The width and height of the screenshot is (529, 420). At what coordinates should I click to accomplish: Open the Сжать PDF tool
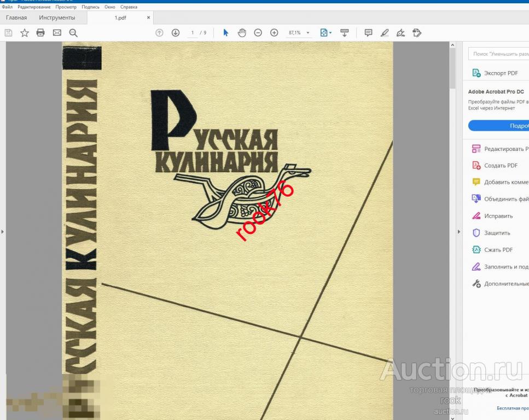[x=492, y=249]
